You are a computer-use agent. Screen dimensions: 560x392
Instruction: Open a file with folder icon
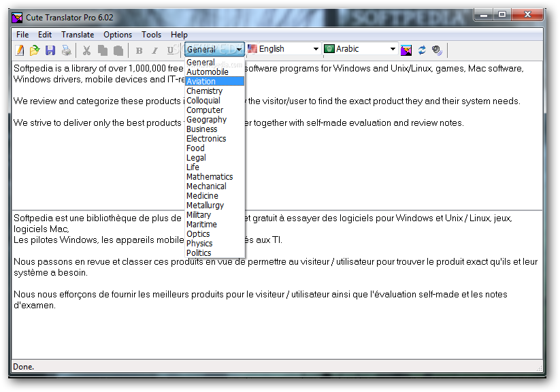click(35, 50)
